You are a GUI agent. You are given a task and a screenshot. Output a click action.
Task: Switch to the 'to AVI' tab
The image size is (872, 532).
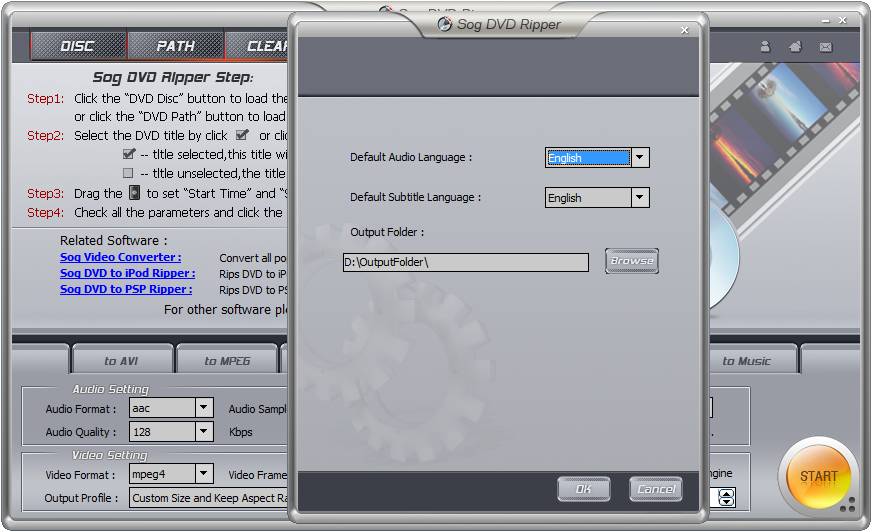(122, 361)
